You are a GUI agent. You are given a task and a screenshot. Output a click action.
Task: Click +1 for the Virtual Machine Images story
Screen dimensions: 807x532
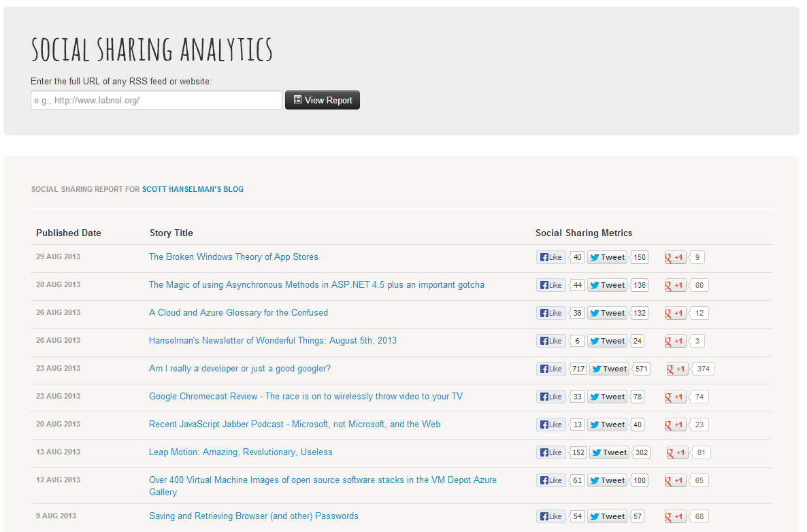click(x=675, y=480)
